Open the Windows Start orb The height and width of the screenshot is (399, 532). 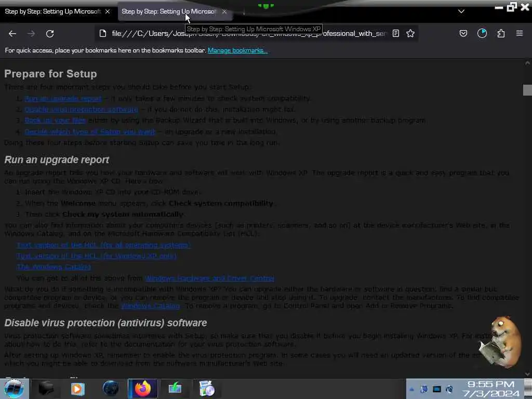click(14, 389)
